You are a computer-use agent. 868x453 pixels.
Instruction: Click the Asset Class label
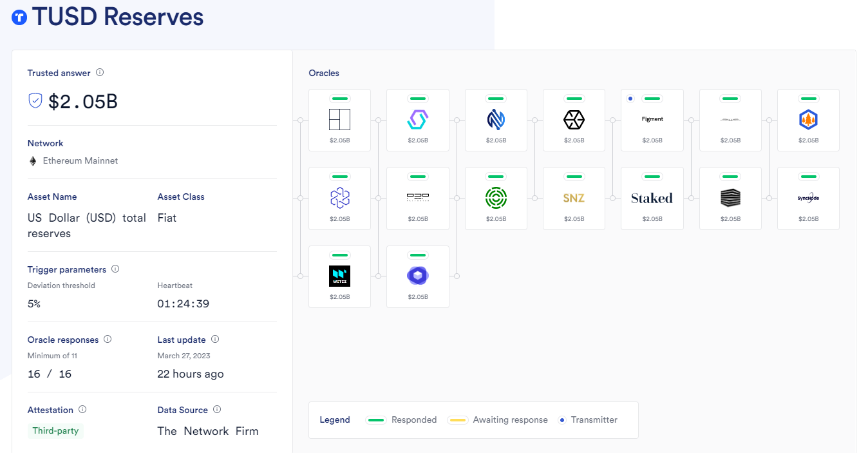click(x=181, y=197)
